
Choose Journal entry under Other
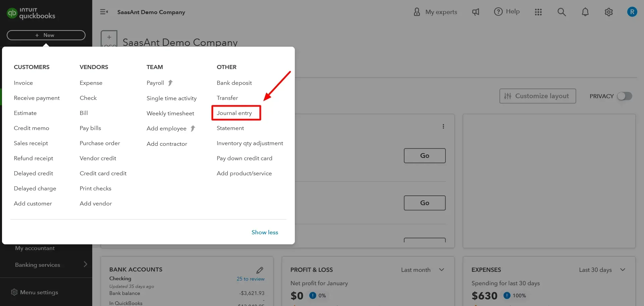pyautogui.click(x=234, y=113)
